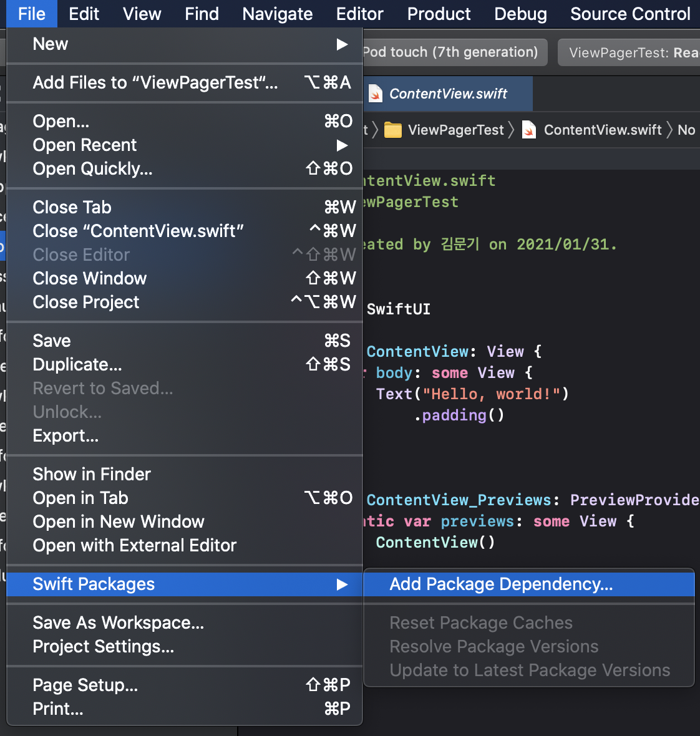
Task: Open the View menu
Action: (142, 14)
